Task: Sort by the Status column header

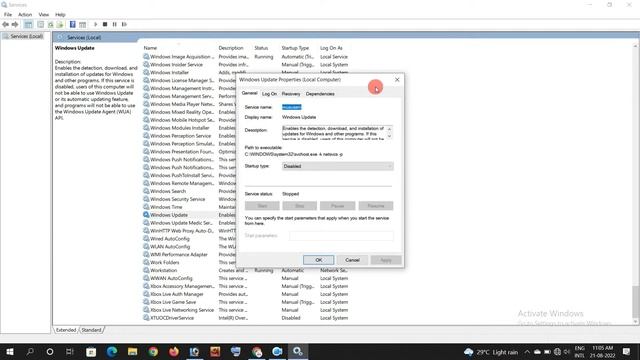Action: click(261, 48)
